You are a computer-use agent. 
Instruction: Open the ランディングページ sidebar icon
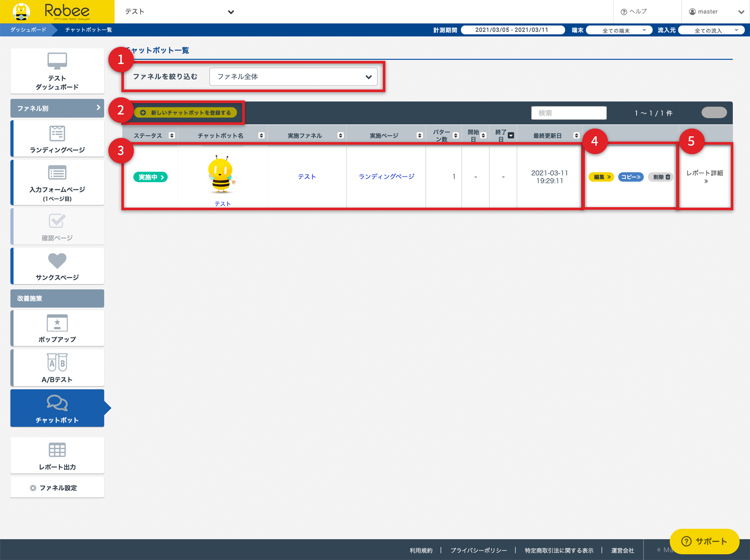[57, 134]
